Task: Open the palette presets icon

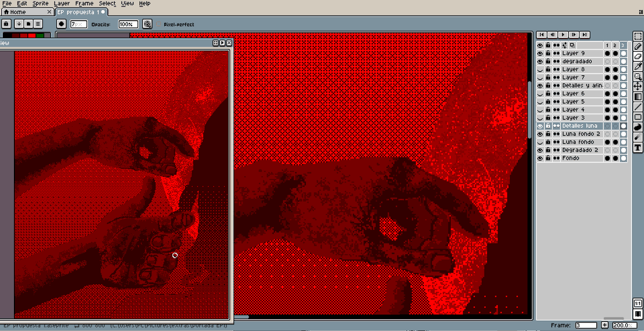Action: (28, 24)
